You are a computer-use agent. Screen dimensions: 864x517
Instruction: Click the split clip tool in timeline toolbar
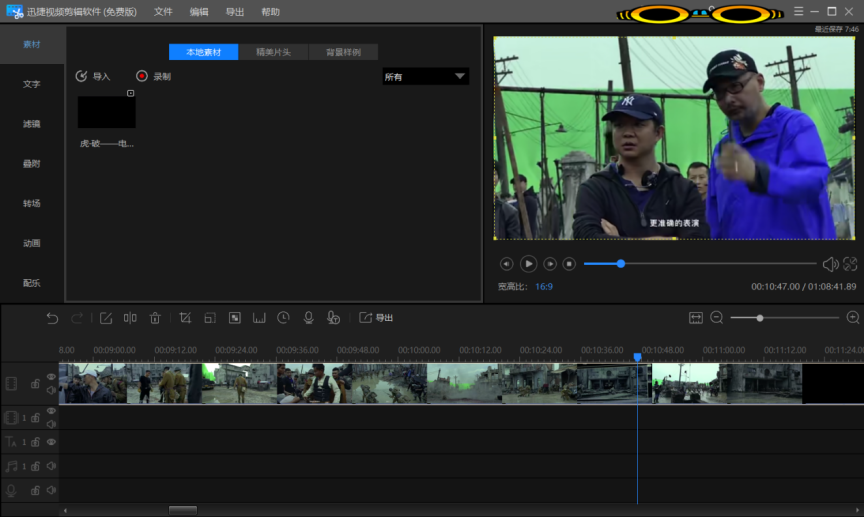pos(130,318)
